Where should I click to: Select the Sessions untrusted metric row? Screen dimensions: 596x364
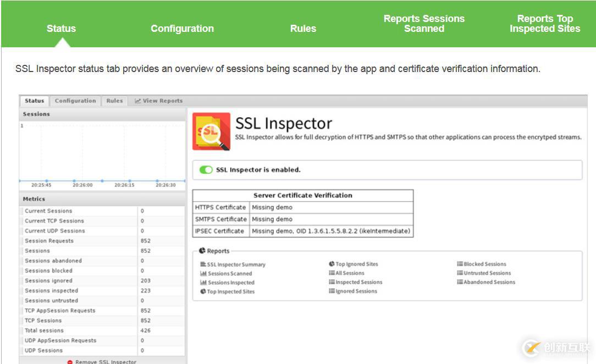[102, 301]
